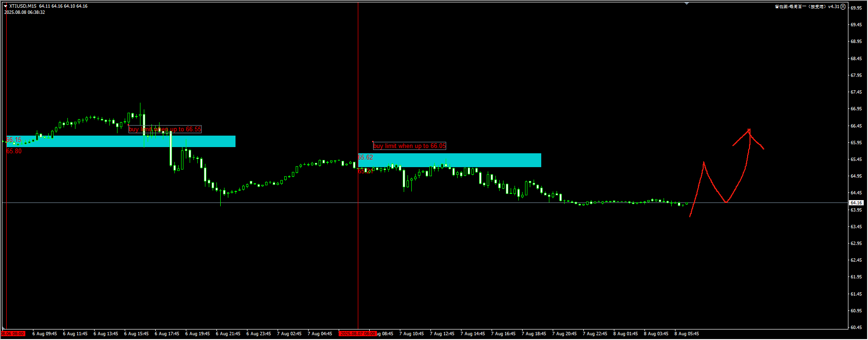
Task: Click the 66.15 red price label
Action: 14,140
